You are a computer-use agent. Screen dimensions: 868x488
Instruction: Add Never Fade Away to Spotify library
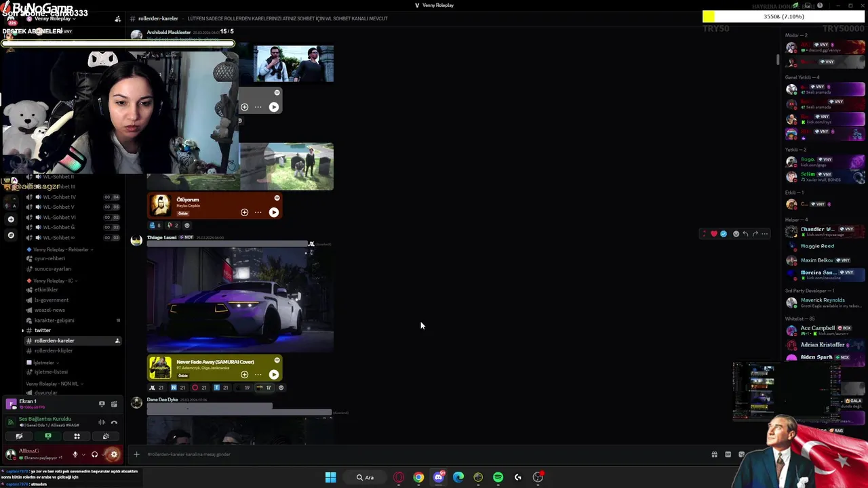coord(244,374)
